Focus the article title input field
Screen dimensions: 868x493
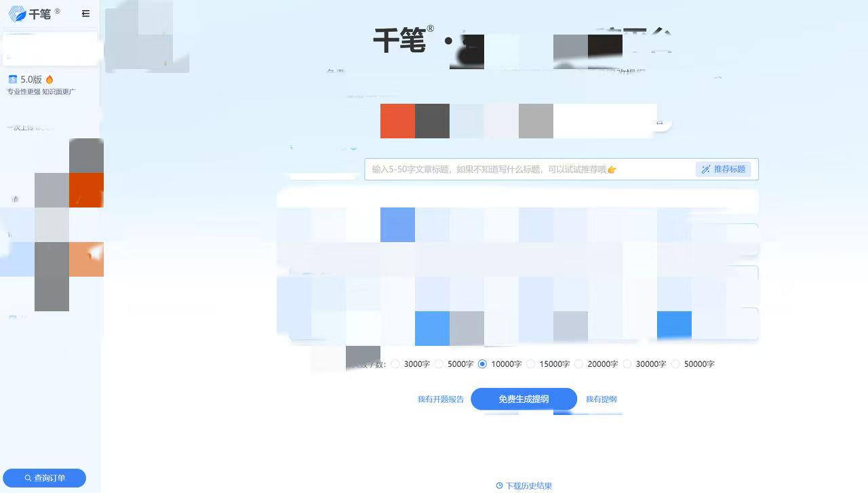[530, 170]
